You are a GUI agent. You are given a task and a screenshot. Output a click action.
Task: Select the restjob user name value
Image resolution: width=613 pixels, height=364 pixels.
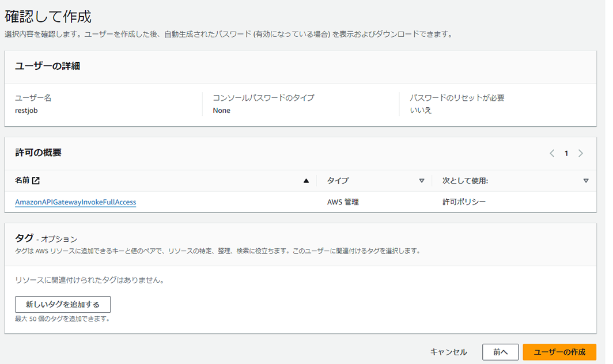point(26,110)
